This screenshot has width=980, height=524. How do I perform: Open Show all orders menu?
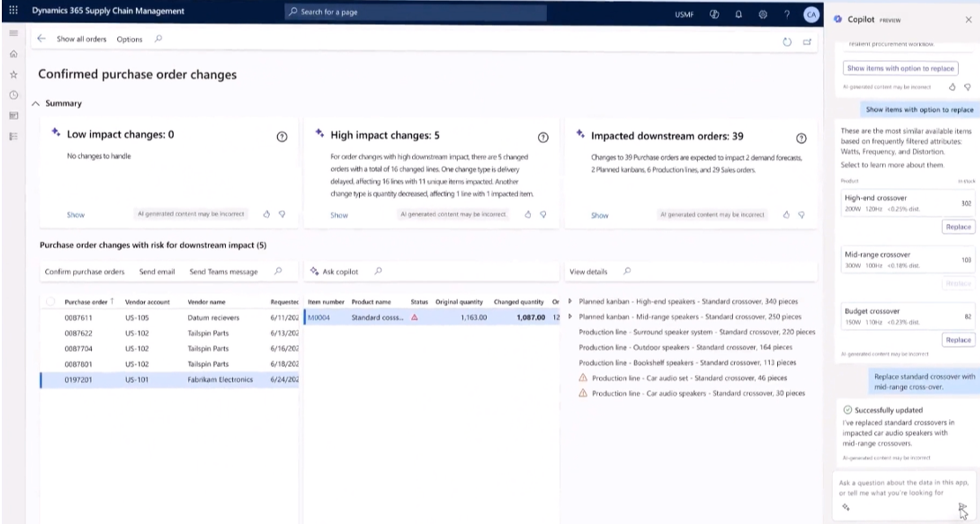(x=81, y=39)
